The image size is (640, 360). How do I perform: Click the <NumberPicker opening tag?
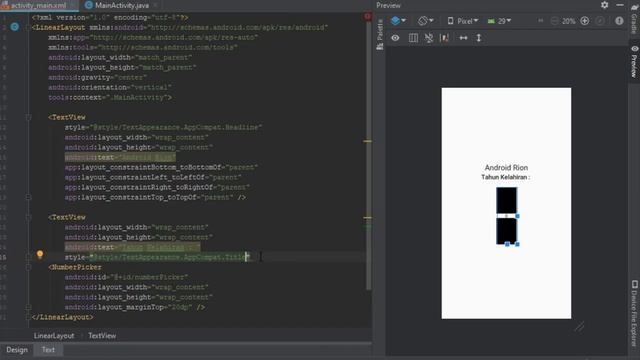pyautogui.click(x=75, y=267)
